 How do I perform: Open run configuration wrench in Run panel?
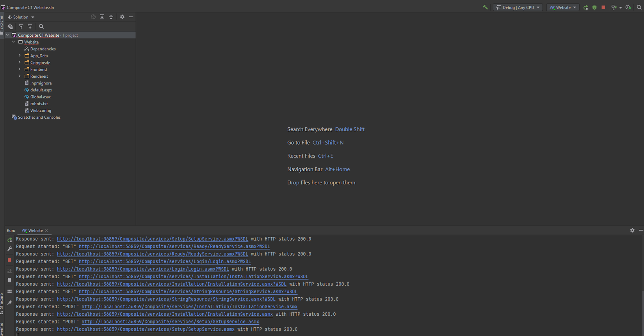coord(10,249)
